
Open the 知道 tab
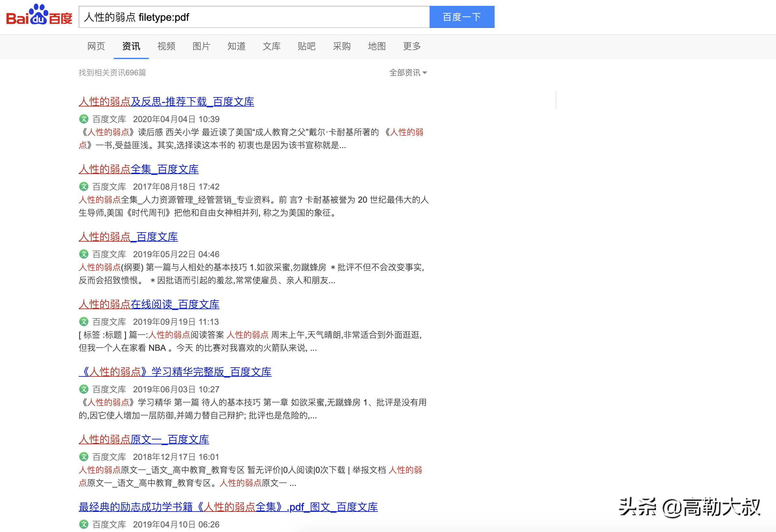(236, 46)
